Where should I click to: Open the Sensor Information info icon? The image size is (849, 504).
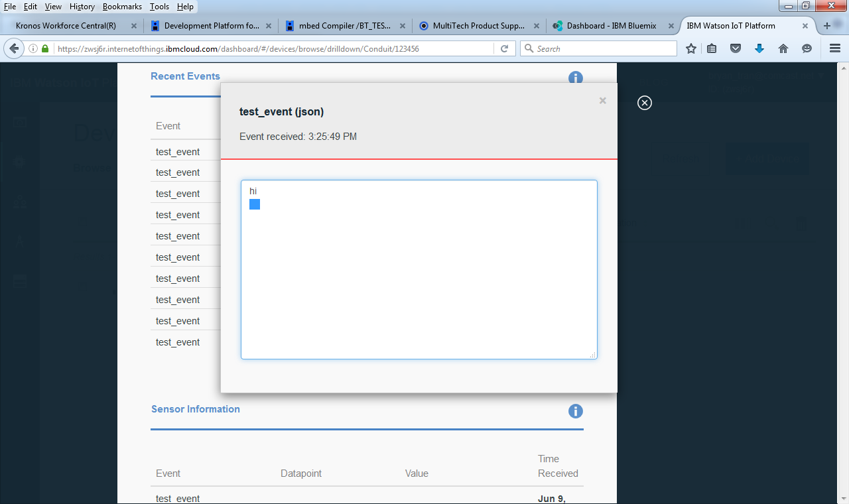point(575,411)
